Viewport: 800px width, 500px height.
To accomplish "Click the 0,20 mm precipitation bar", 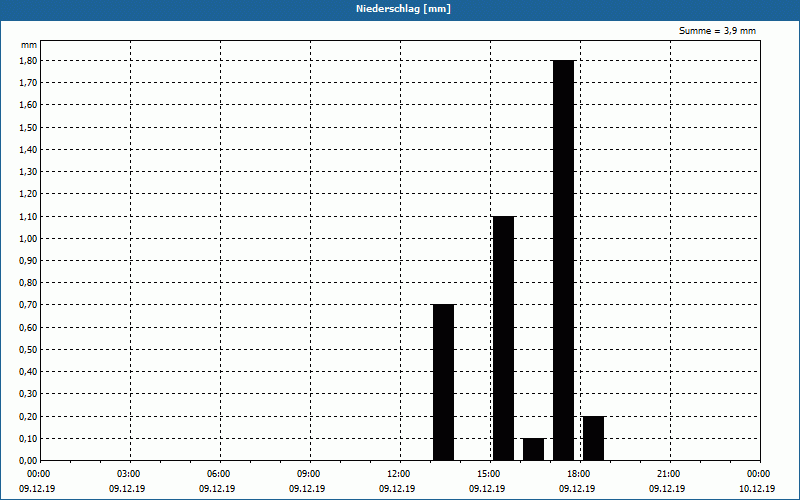I will [593, 439].
